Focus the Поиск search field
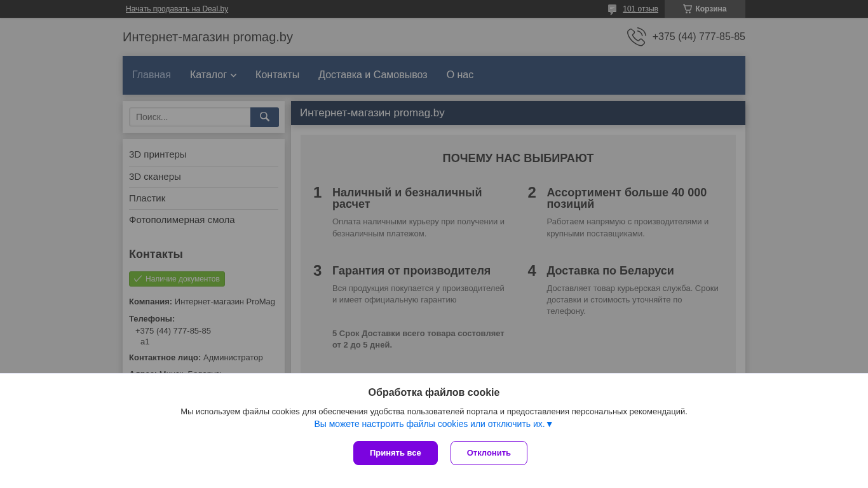The width and height of the screenshot is (868, 488). tap(190, 117)
